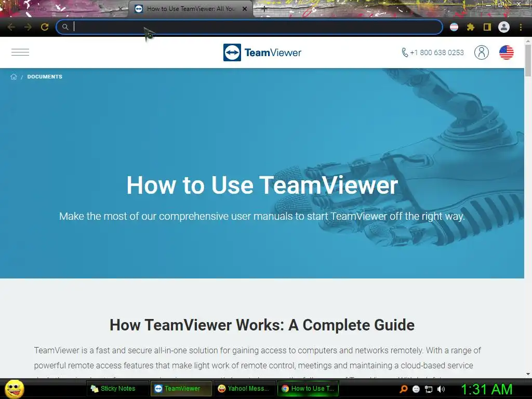Open a new tab with the plus button
The height and width of the screenshot is (399, 532).
(264, 9)
